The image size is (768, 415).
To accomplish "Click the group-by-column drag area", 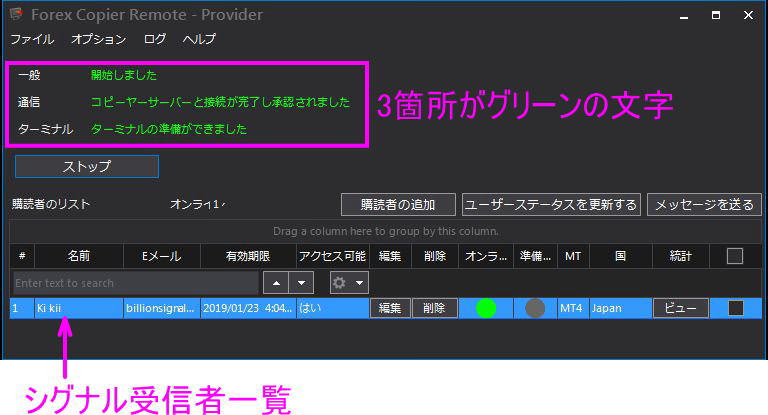I will point(385,231).
